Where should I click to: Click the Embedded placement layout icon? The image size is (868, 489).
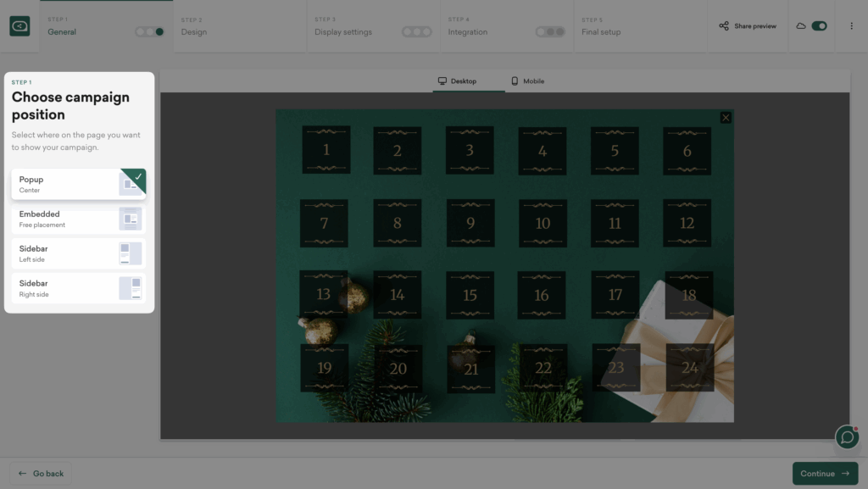coord(131,219)
